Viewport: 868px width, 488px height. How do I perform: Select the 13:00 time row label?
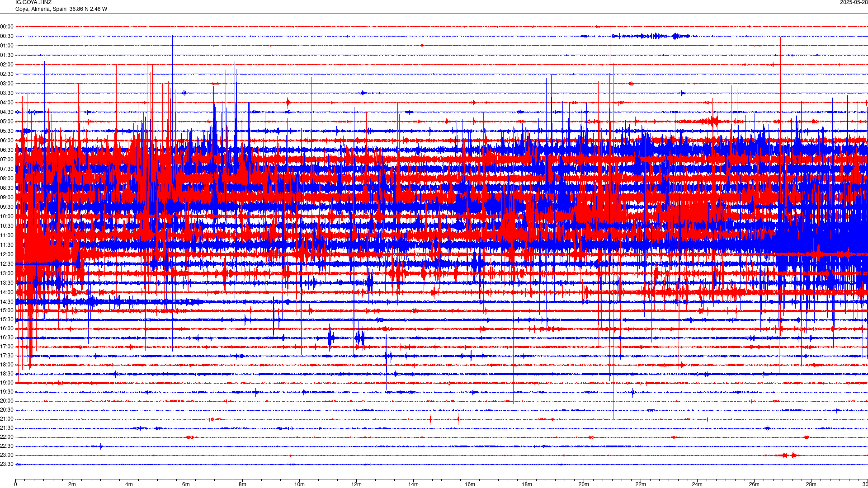tap(7, 273)
